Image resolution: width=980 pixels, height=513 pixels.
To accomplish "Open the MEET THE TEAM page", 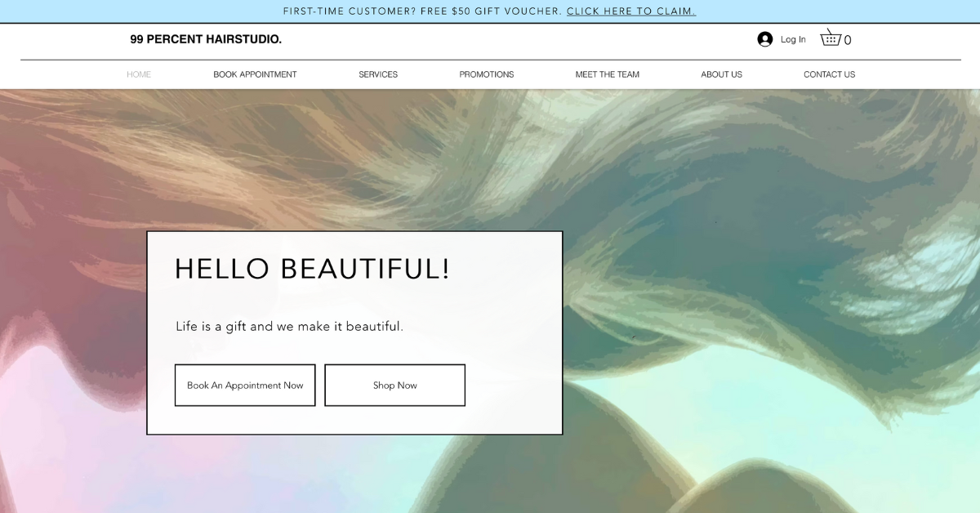I will [x=608, y=74].
